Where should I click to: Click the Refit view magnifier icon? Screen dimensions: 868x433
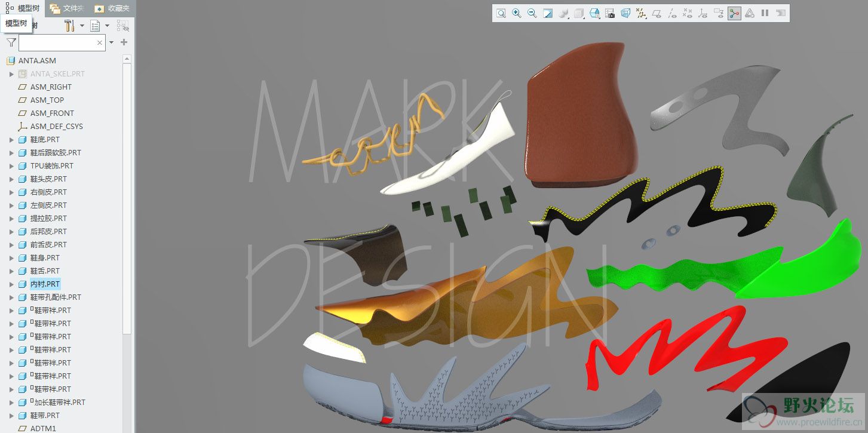(501, 13)
